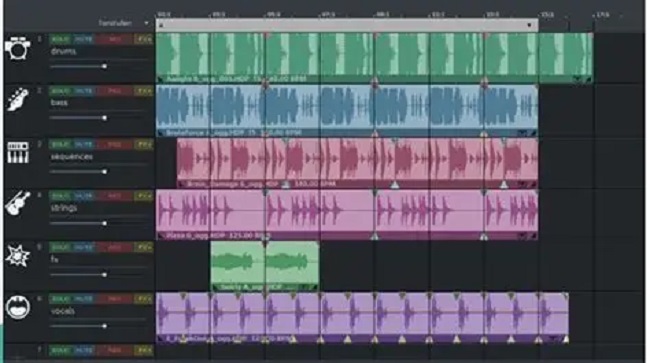The image size is (650, 363).
Task: Enable REC on the vocals track
Action: 114,299
